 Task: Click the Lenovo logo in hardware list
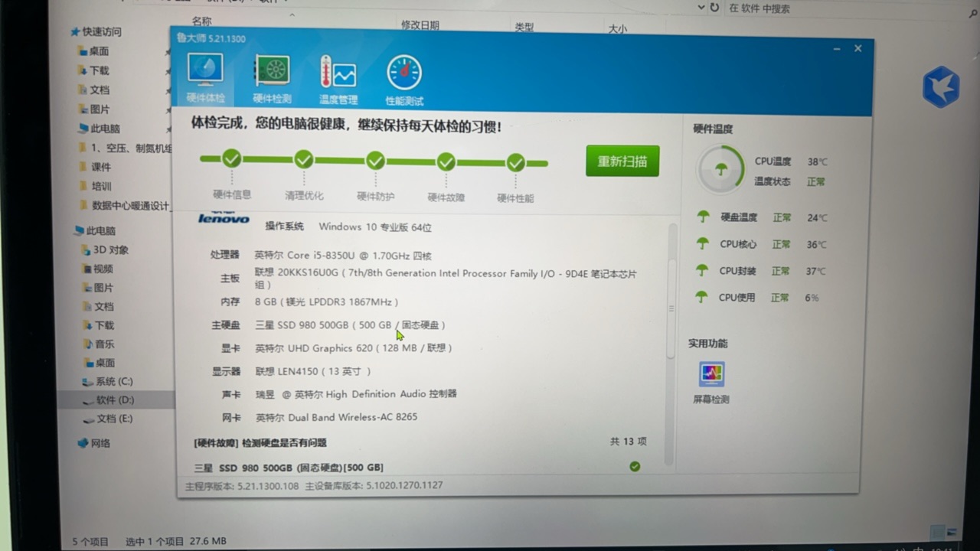pyautogui.click(x=224, y=218)
